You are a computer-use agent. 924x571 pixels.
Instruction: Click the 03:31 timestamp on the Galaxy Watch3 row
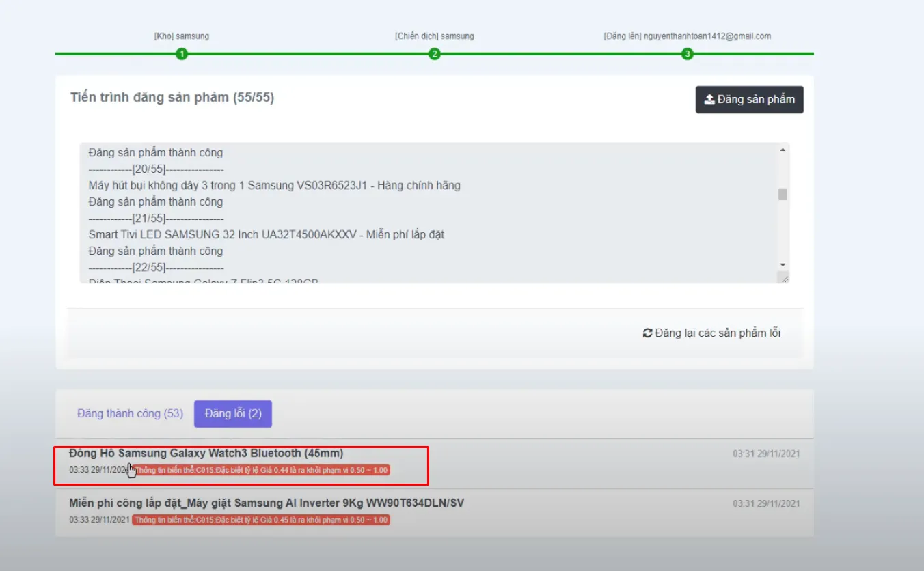coord(766,454)
